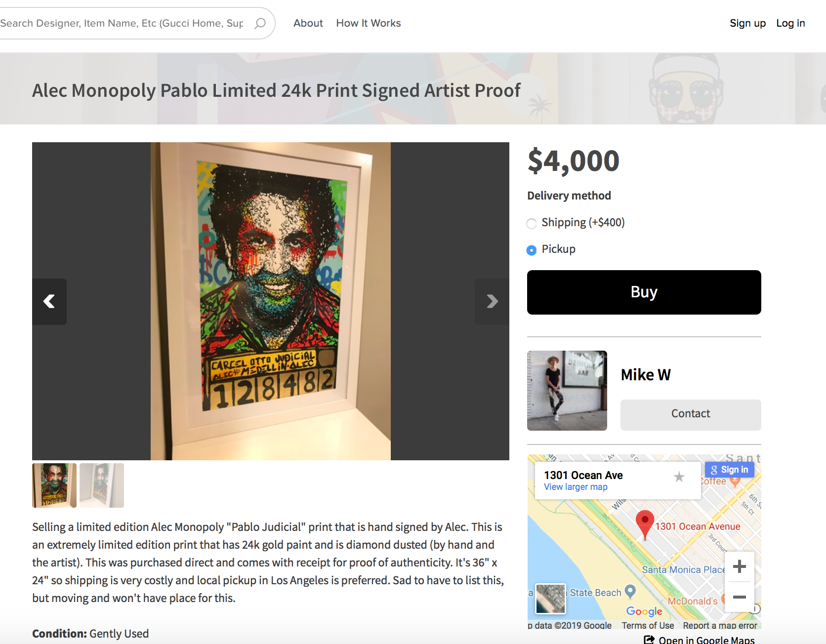826x644 pixels.
Task: Open View larger map link
Action: pyautogui.click(x=576, y=487)
